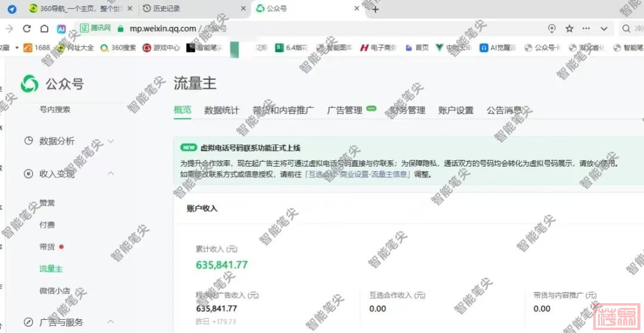Switch to the 数据统计 tab

coord(221,110)
